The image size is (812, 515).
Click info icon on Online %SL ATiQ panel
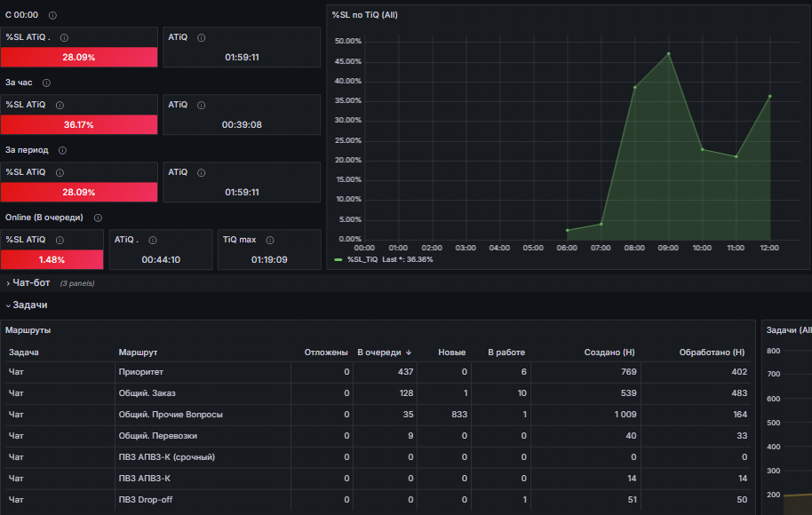point(60,240)
